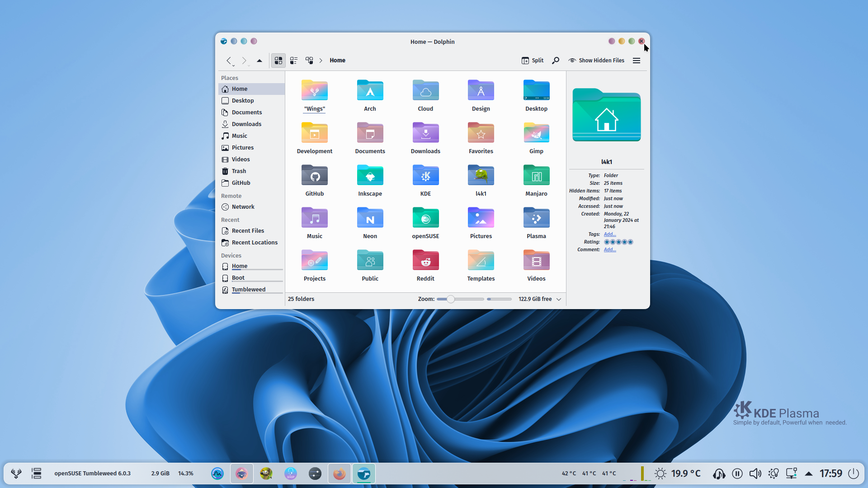The image size is (868, 488).
Task: Switch to Details view mode
Action: click(x=309, y=60)
